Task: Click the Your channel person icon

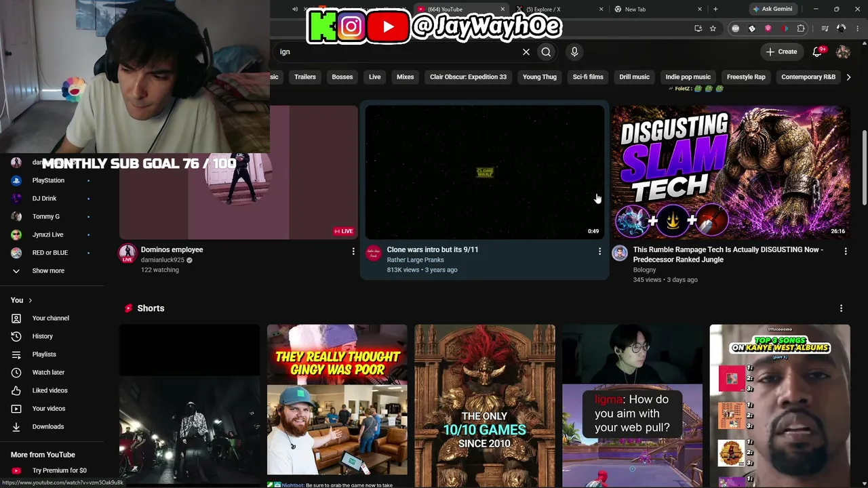Action: (16, 319)
